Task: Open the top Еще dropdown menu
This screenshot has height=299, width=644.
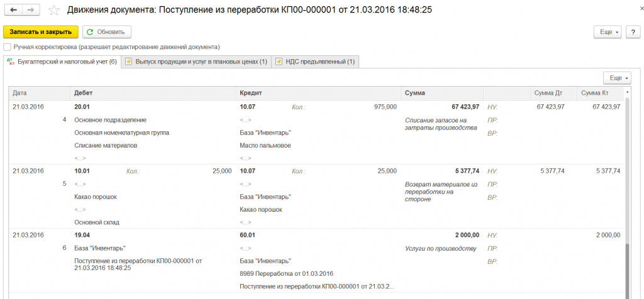Action: (609, 32)
